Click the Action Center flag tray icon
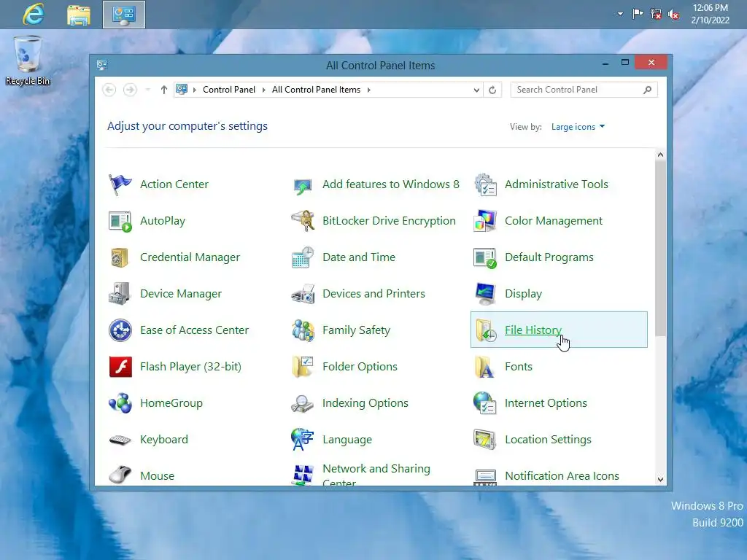This screenshot has width=747, height=560. coord(638,14)
